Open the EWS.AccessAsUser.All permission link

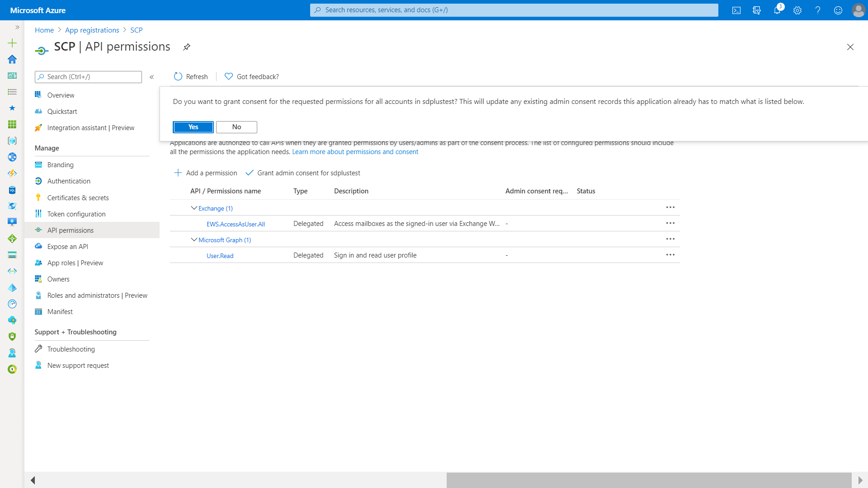[x=236, y=224]
